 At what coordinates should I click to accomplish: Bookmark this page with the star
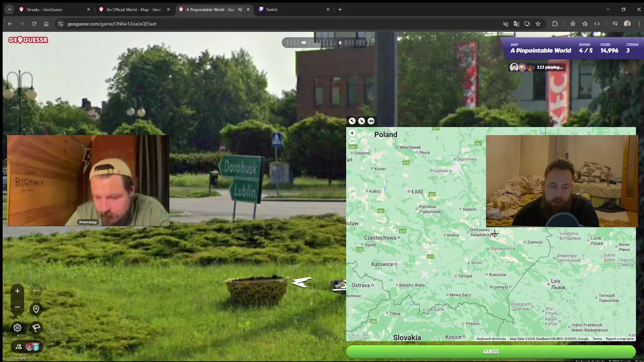[538, 24]
